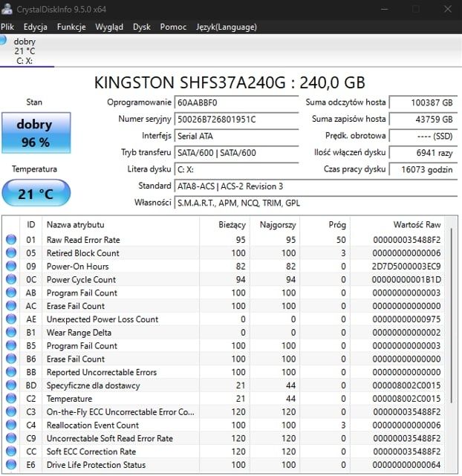The height and width of the screenshot is (476, 462).
Task: Click the Wartość Raw column header
Action: point(397,225)
